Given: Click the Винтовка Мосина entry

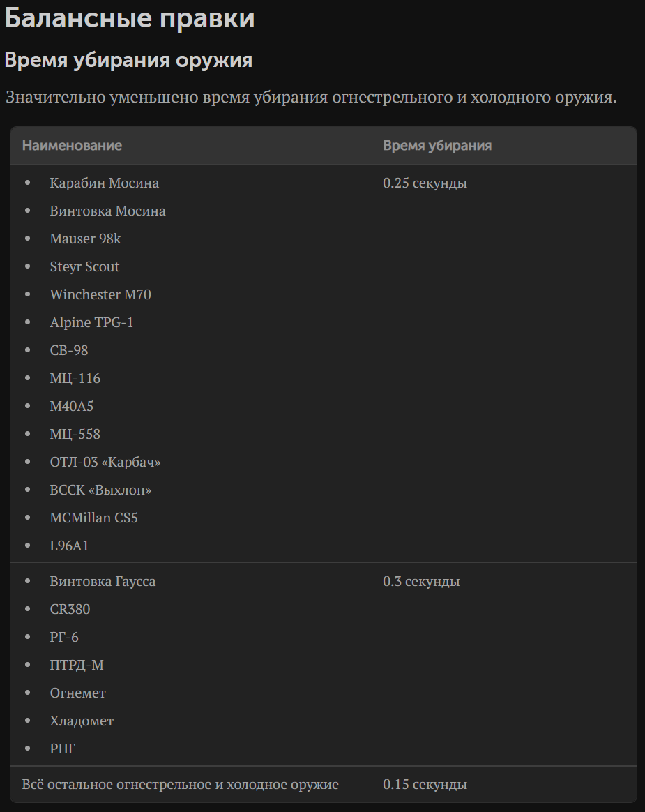Looking at the screenshot, I should pos(107,211).
